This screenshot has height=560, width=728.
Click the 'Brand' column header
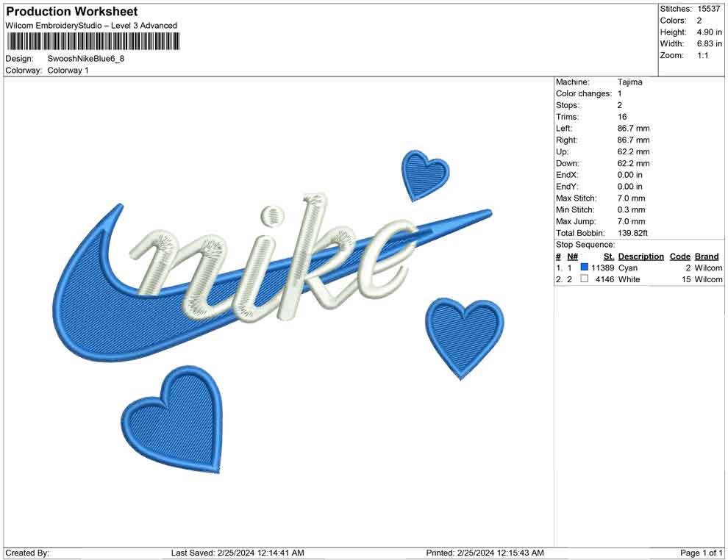(x=707, y=256)
